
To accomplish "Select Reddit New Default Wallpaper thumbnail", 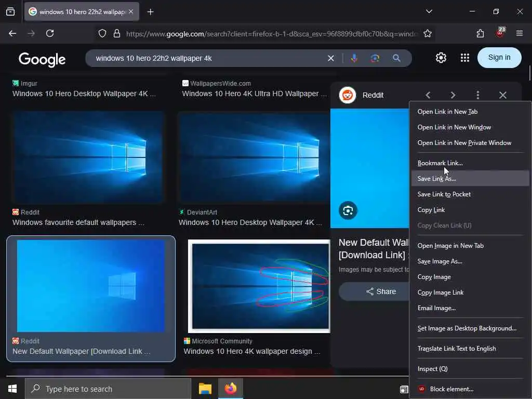I will [x=90, y=286].
